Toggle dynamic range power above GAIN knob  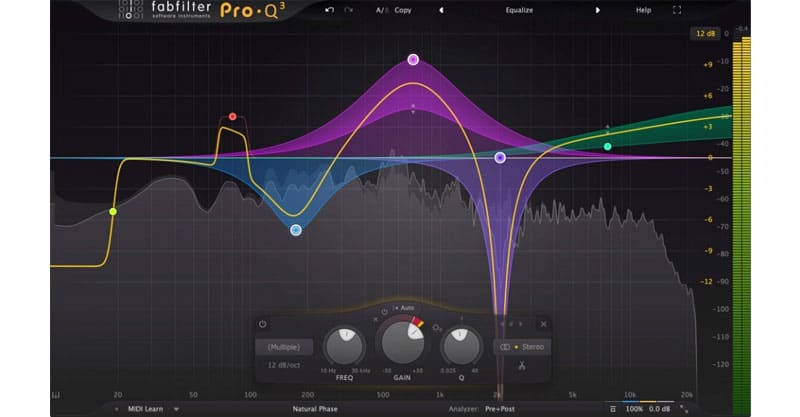pos(384,312)
